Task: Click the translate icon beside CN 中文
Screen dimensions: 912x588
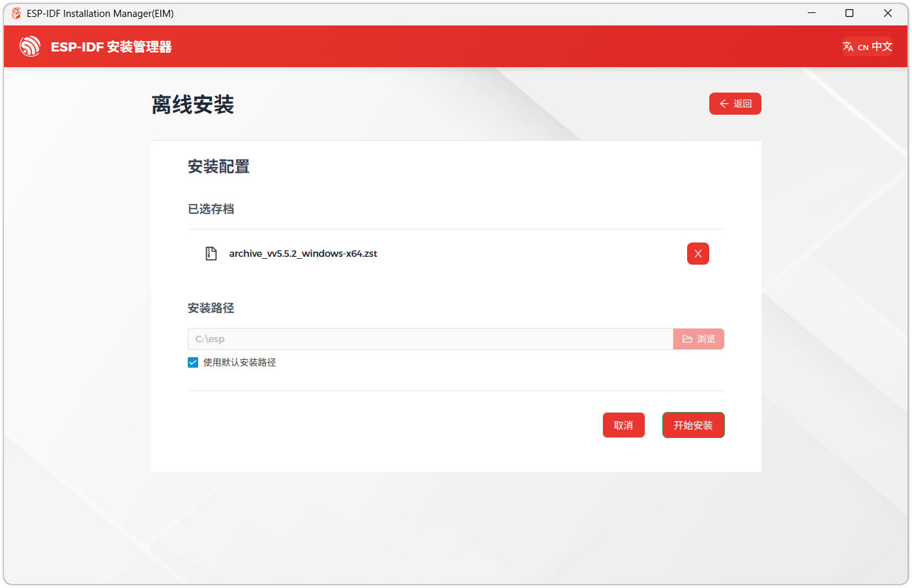Action: (x=848, y=47)
